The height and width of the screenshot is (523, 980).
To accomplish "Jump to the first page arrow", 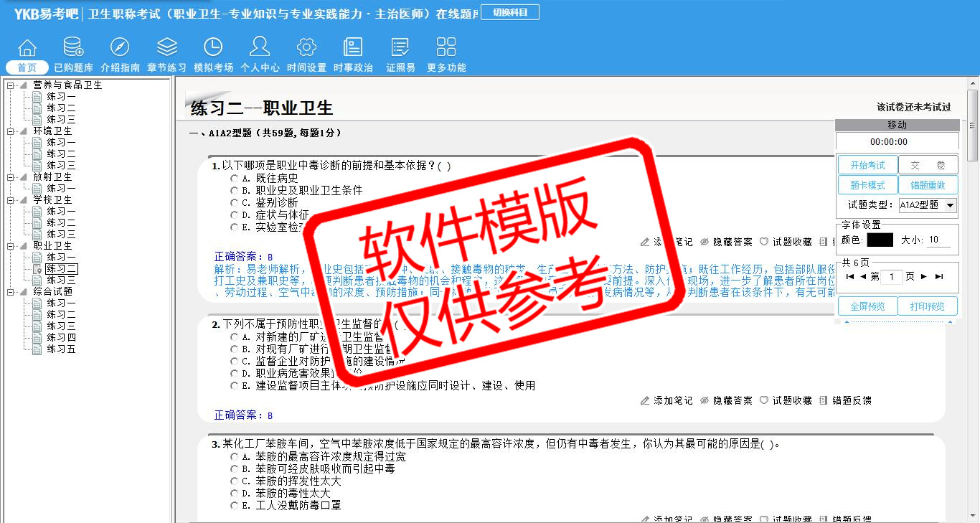I will tap(850, 276).
